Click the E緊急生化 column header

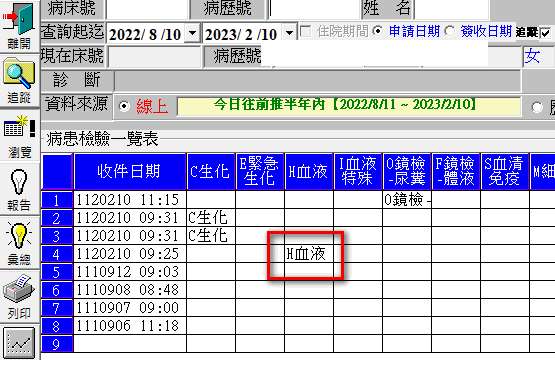pyautogui.click(x=260, y=171)
